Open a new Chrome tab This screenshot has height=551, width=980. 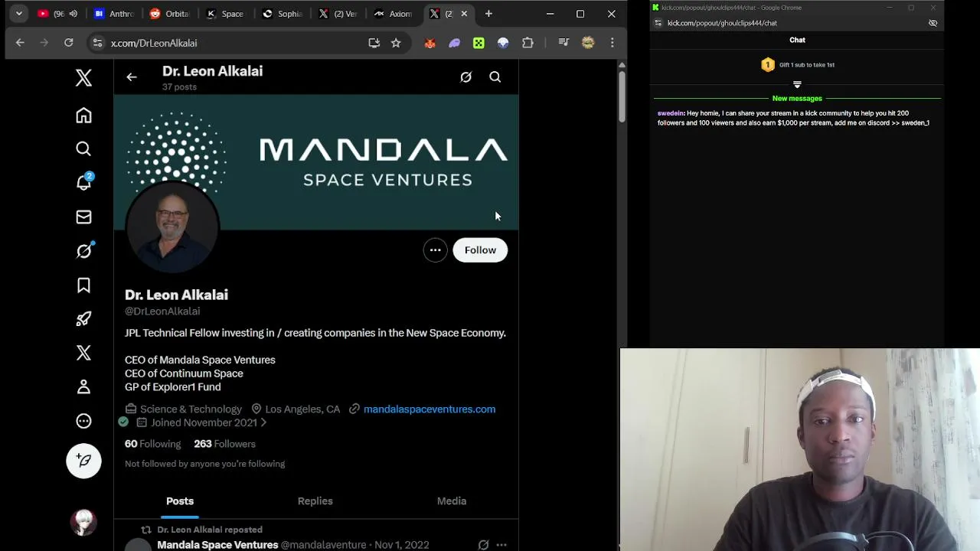[488, 14]
